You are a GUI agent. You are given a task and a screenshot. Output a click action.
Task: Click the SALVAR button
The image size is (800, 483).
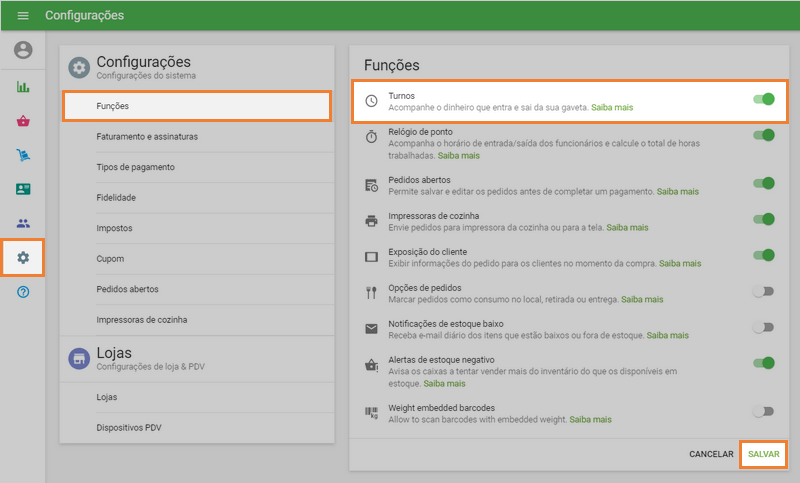762,454
